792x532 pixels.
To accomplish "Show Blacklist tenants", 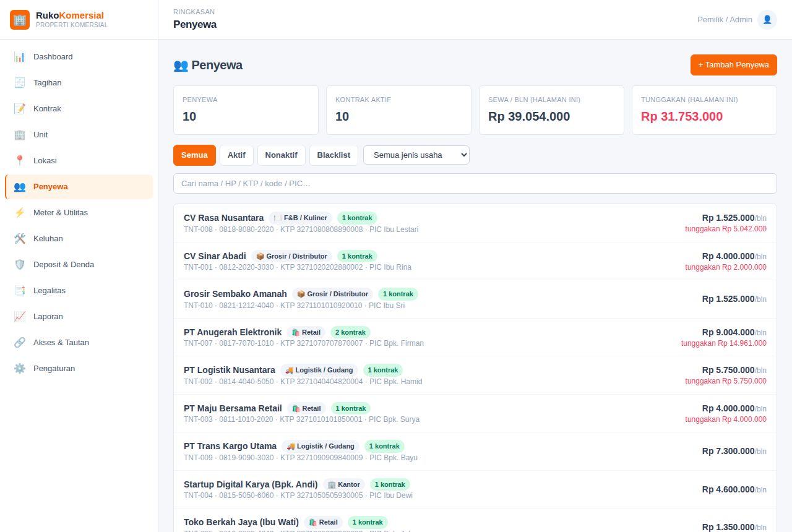I will (334, 155).
